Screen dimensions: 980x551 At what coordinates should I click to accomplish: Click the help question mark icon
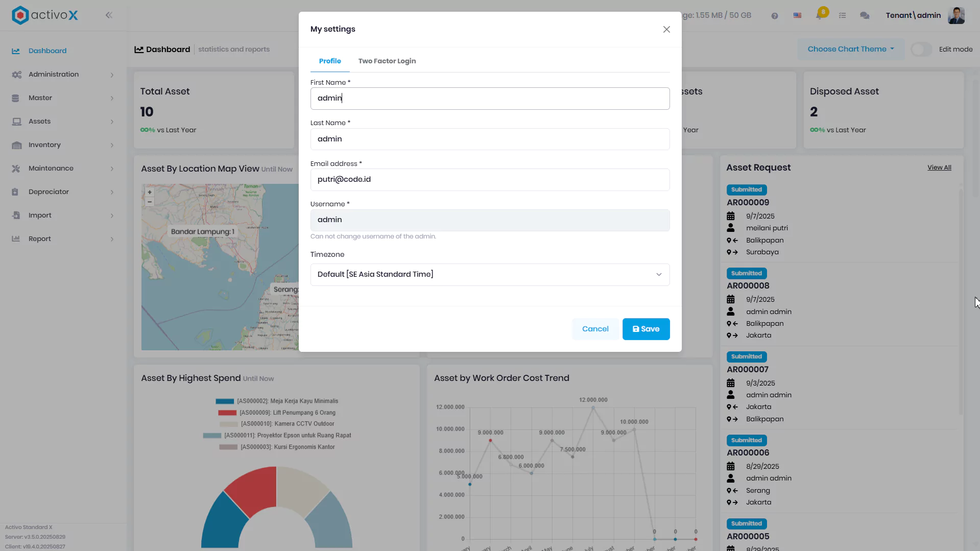point(775,16)
